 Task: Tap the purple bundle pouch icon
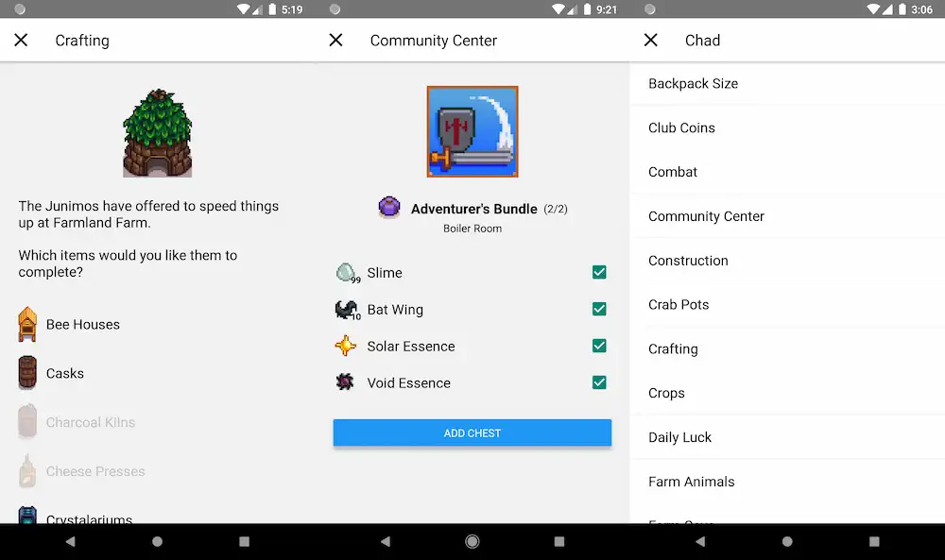[389, 207]
